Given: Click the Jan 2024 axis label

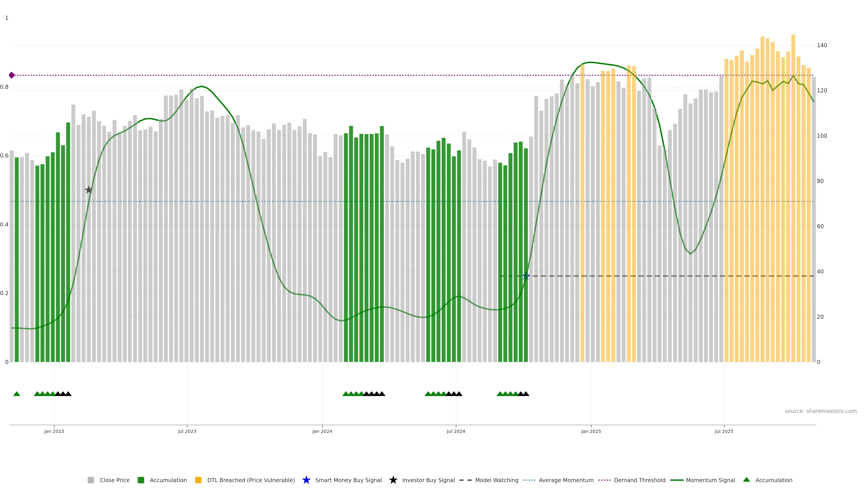Looking at the screenshot, I should click(322, 431).
